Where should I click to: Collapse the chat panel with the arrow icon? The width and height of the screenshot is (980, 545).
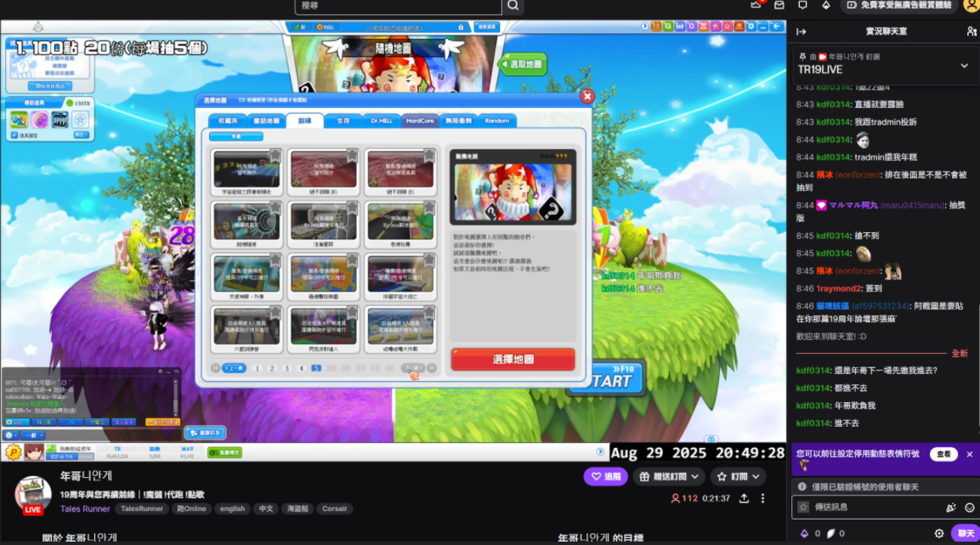click(x=801, y=31)
